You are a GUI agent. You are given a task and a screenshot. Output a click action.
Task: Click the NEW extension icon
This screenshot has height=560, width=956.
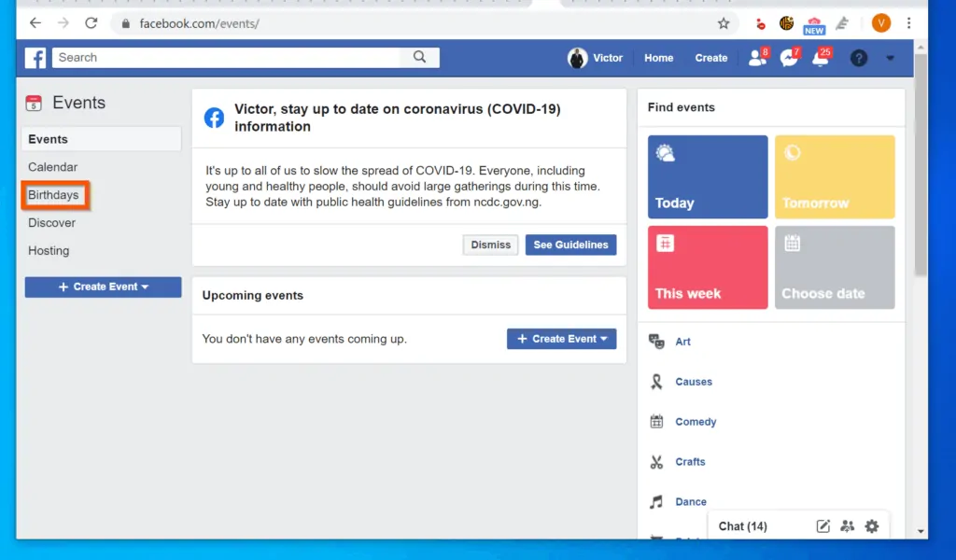point(814,25)
